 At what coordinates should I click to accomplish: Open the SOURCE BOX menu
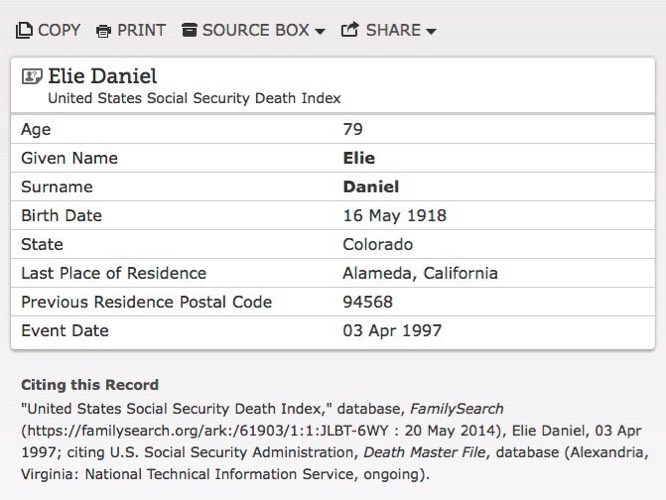[256, 30]
